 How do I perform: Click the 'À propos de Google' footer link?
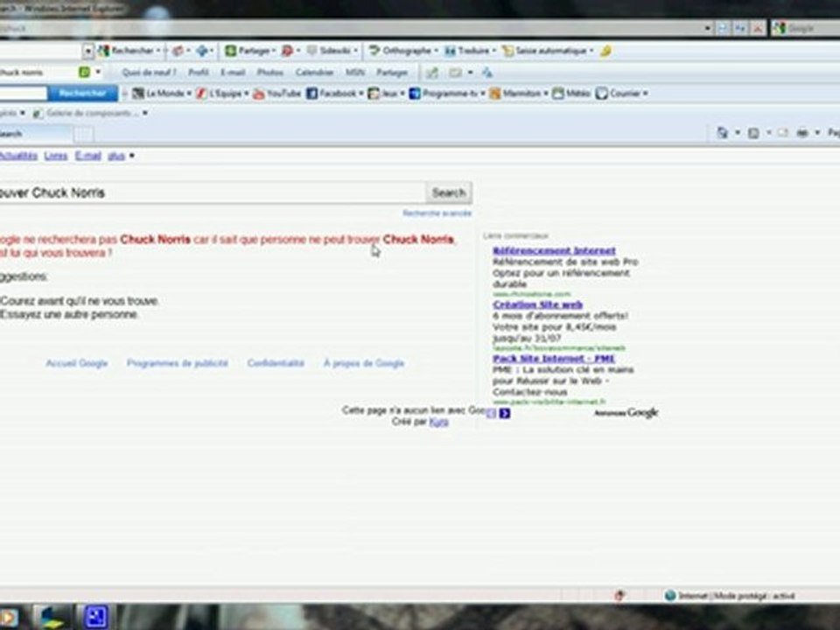click(364, 363)
